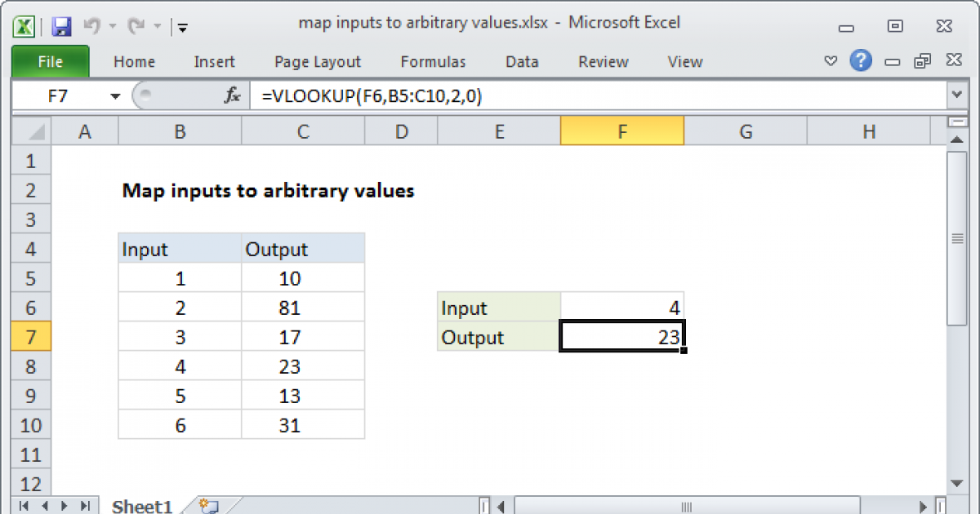Open the green File button

click(50, 62)
